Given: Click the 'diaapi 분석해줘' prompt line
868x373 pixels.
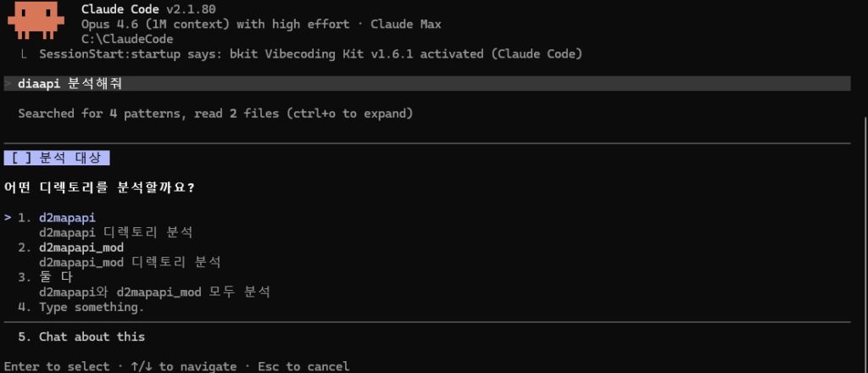Looking at the screenshot, I should [x=75, y=83].
